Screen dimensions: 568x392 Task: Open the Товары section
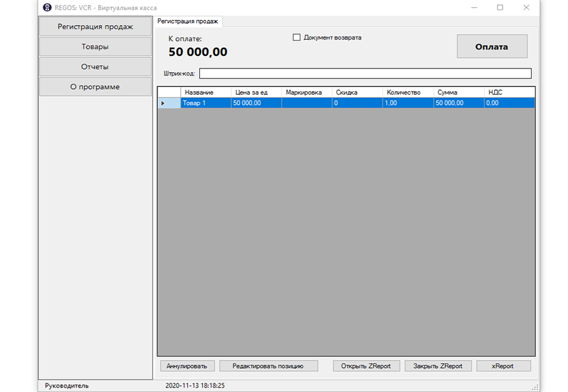[95, 47]
